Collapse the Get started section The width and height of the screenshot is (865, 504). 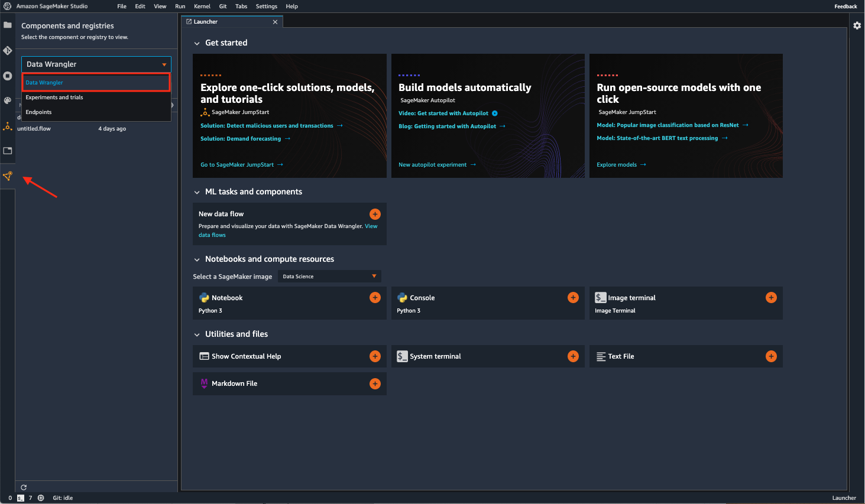tap(197, 43)
